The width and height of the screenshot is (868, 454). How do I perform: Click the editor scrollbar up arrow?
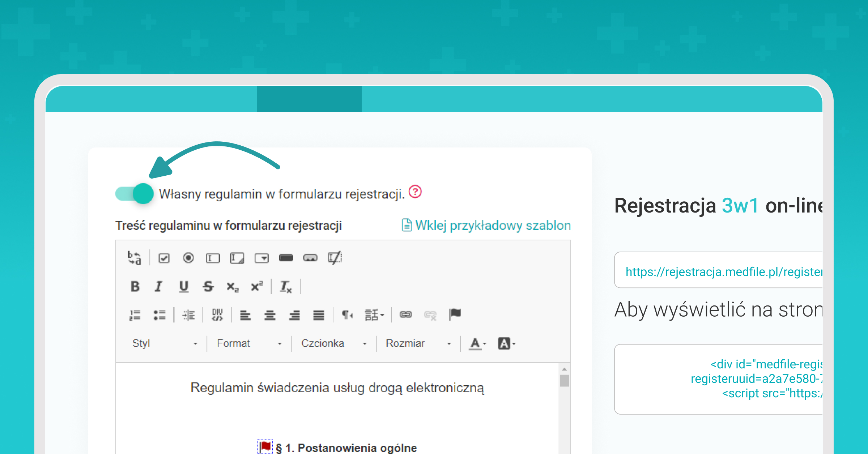click(564, 369)
